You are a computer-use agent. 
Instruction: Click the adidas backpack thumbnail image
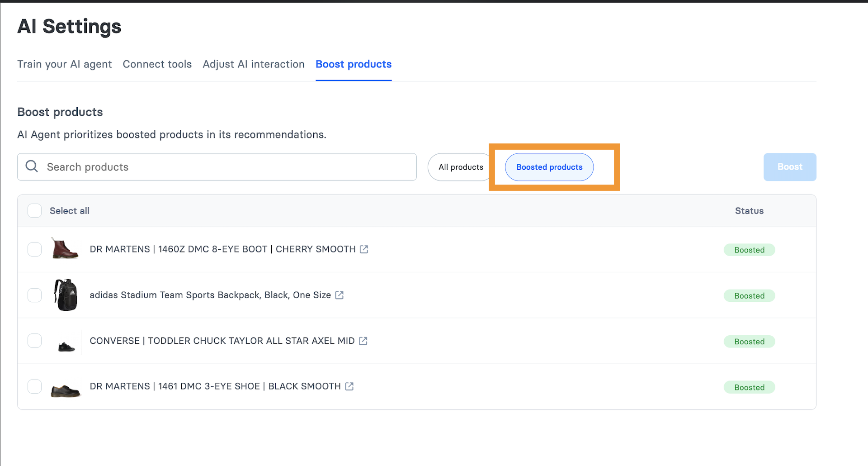(x=66, y=295)
